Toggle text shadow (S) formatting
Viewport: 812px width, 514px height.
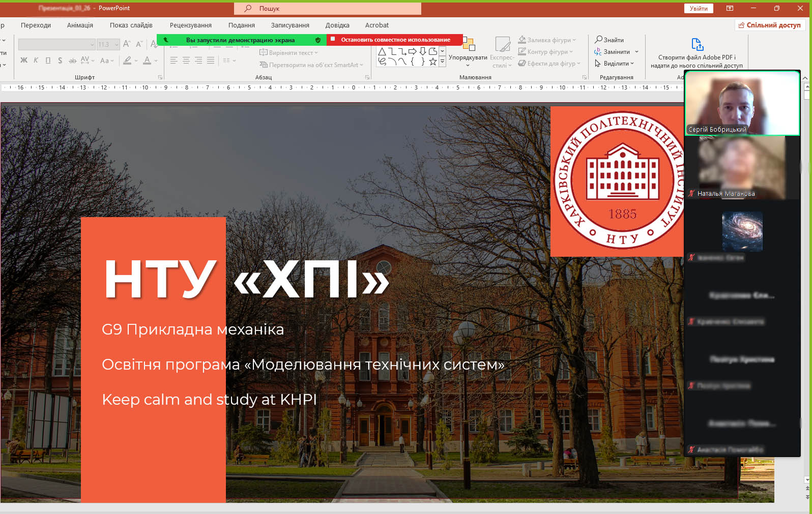[60, 61]
